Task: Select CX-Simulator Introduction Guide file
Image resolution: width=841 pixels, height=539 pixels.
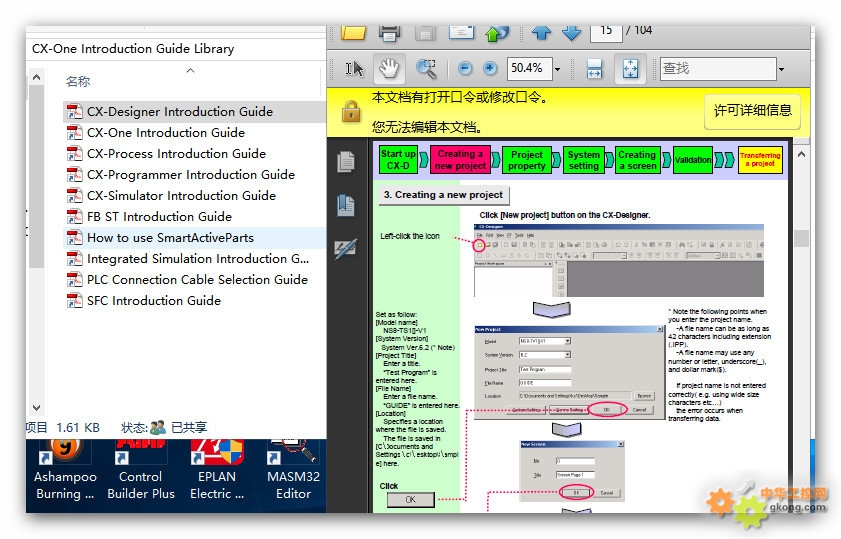Action: coord(181,195)
